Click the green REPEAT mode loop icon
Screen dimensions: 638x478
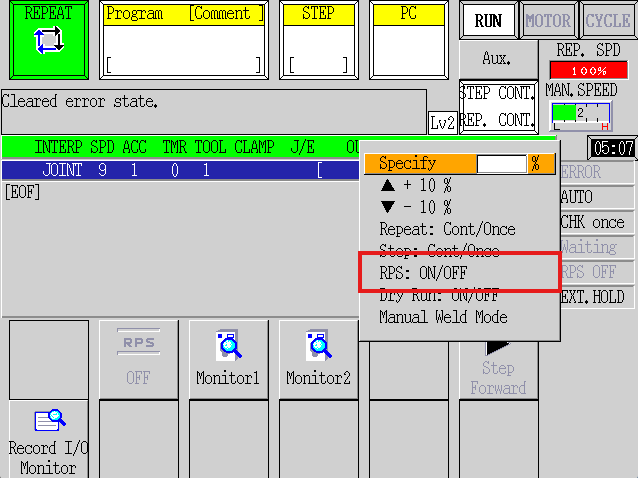point(49,40)
